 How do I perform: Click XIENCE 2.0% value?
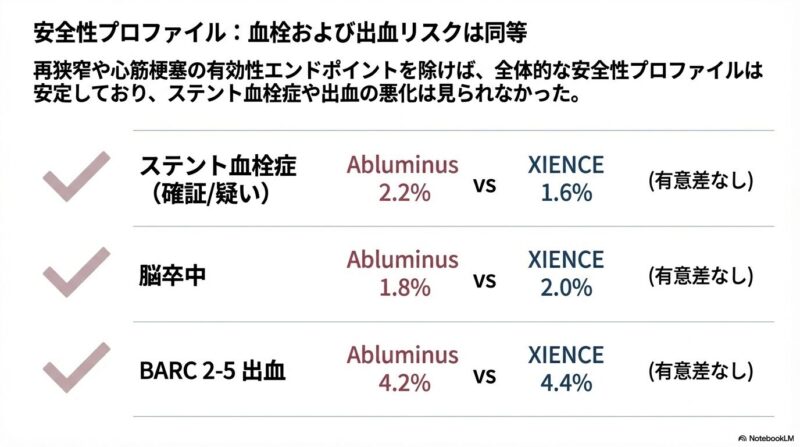pyautogui.click(x=566, y=273)
